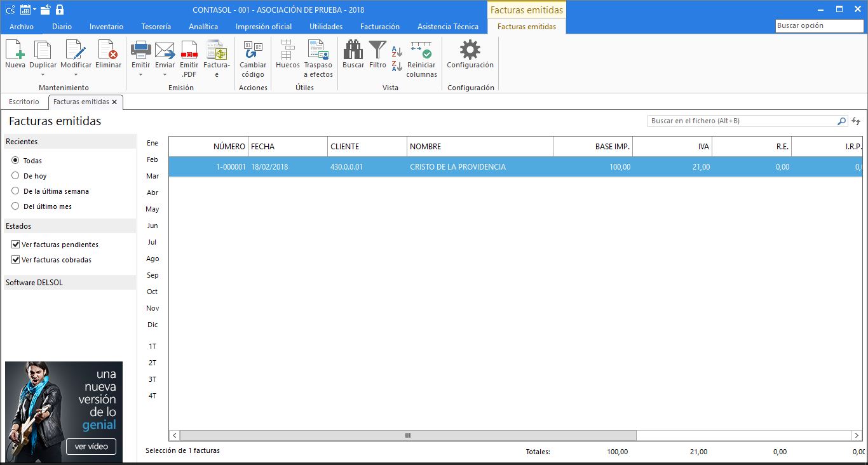Click the Cambiar código icon

tap(253, 50)
